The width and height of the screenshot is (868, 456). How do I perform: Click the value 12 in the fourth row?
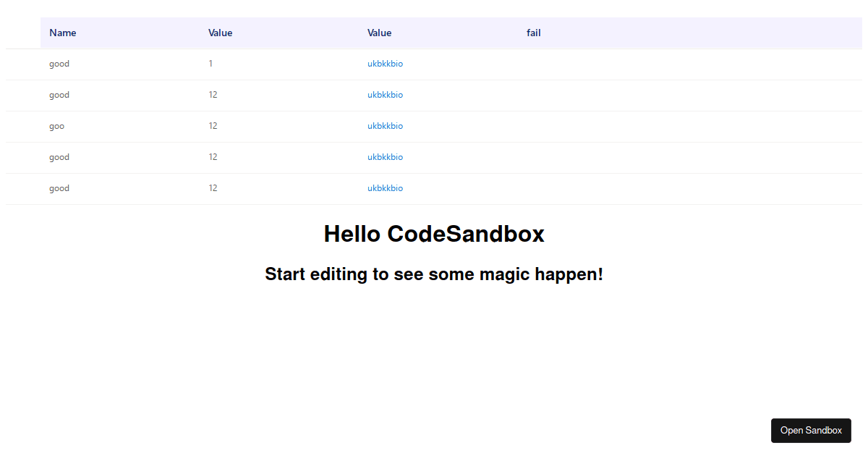(x=213, y=157)
